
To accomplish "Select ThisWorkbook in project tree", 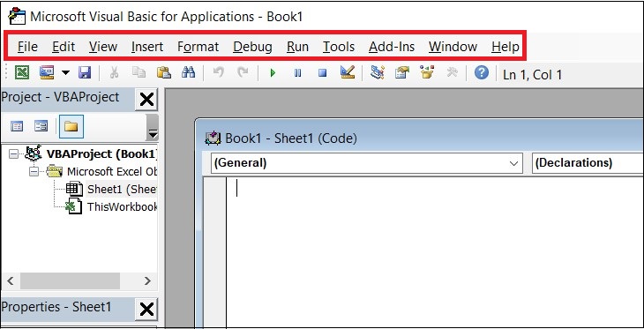I will pos(122,206).
